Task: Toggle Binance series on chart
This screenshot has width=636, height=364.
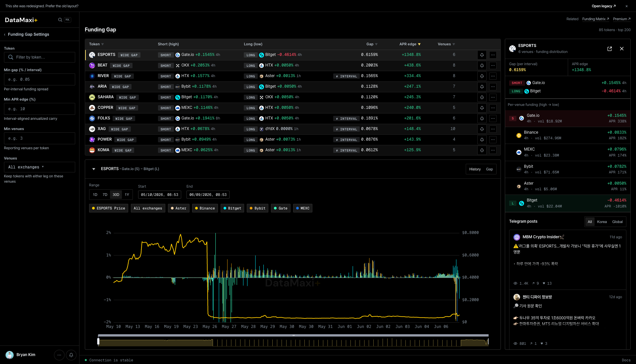Action: click(205, 208)
